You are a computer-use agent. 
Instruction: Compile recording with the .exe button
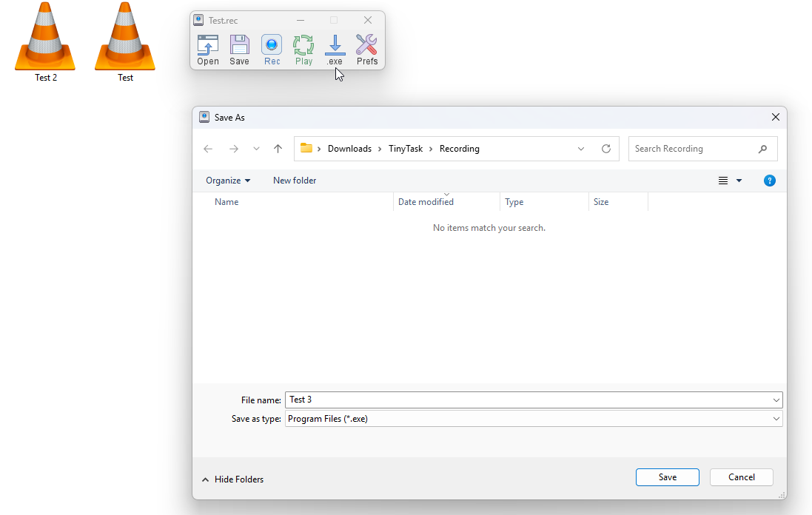(x=335, y=50)
